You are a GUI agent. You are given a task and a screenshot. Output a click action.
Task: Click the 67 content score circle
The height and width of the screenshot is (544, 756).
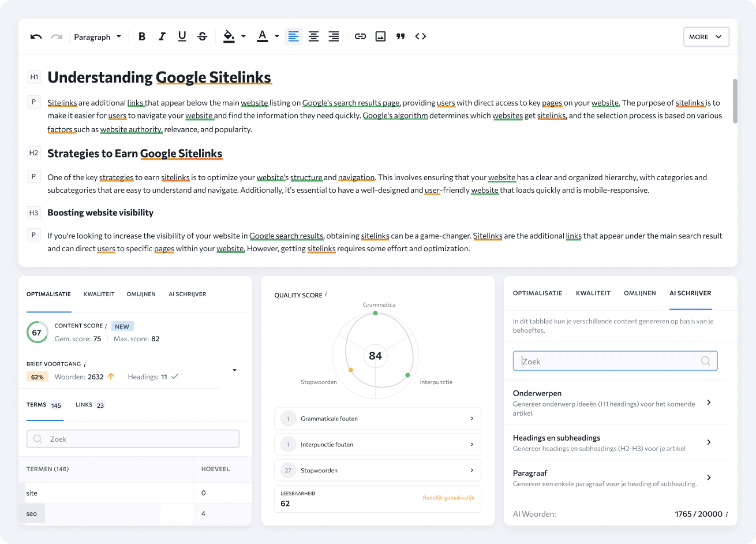pos(37,332)
